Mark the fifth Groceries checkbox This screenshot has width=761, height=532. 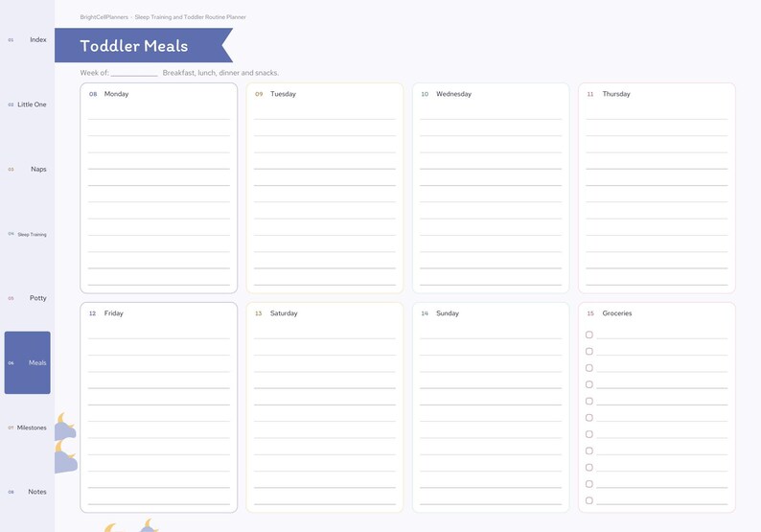(589, 401)
